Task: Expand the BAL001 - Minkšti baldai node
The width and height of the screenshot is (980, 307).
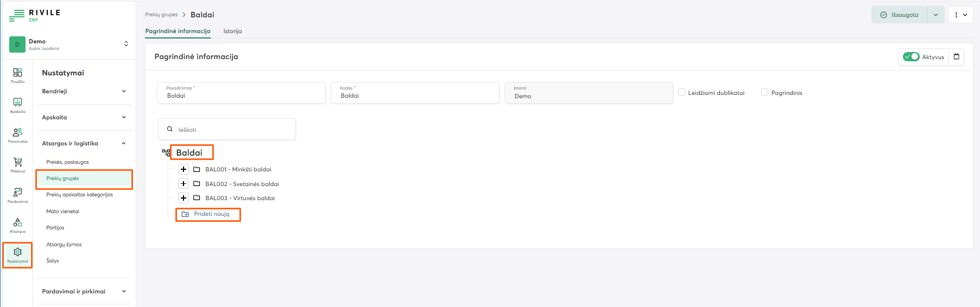Action: point(184,169)
